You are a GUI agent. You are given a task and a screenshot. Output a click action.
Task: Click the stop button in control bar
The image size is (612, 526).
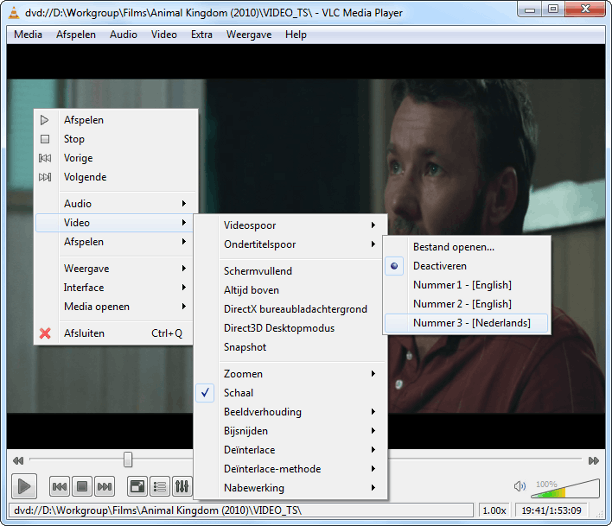[82, 487]
